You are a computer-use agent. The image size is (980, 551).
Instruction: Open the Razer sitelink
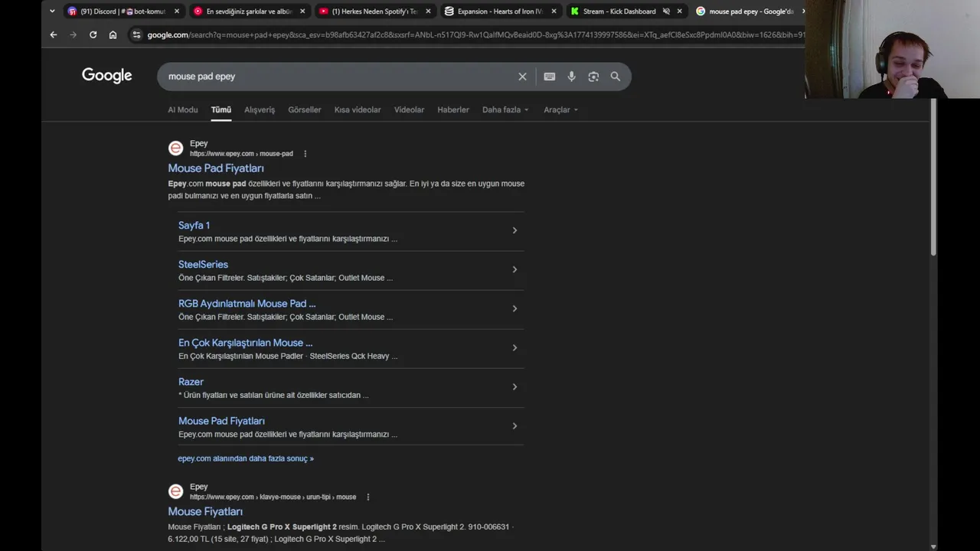pos(191,382)
